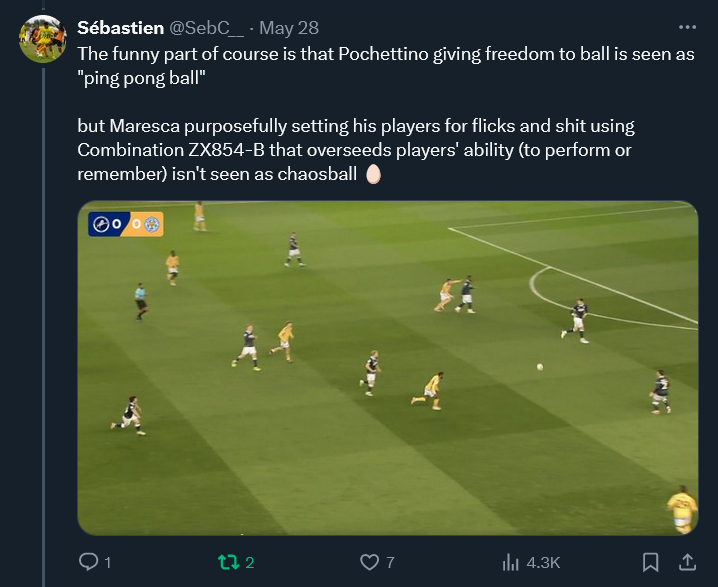Like the tweet with the heart icon
This screenshot has width=718, height=587.
(370, 562)
